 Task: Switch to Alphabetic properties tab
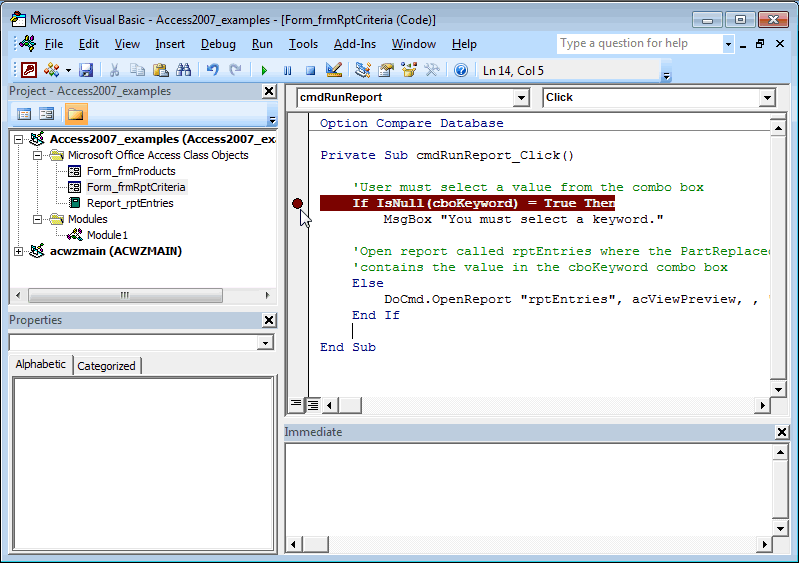coord(41,364)
